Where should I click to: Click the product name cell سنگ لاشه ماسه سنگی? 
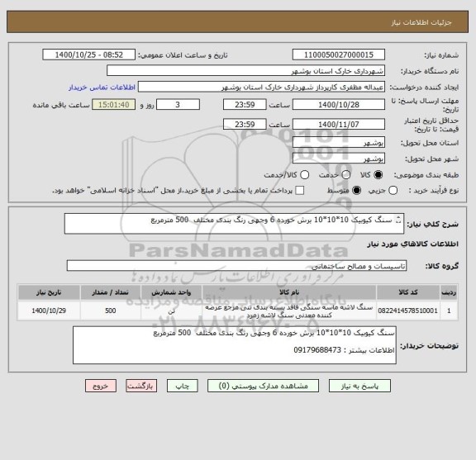tap(289, 311)
